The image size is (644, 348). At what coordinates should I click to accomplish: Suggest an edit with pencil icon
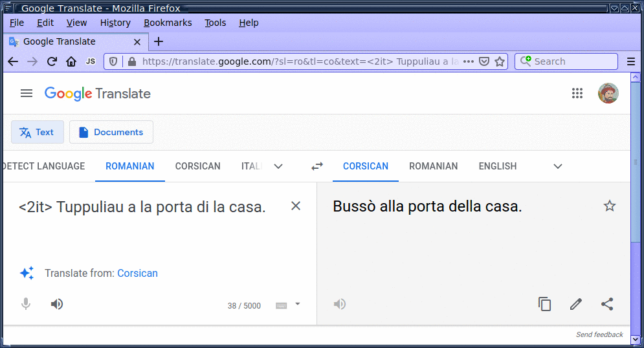click(x=576, y=304)
